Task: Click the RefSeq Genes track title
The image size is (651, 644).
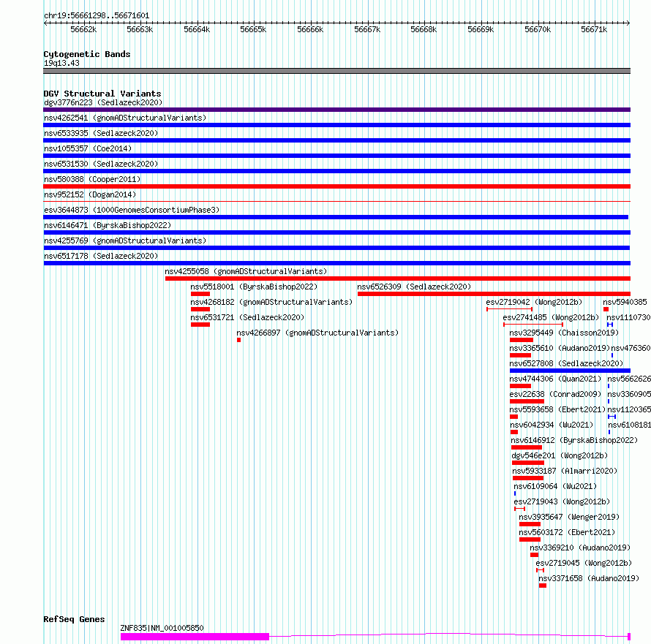Action: coord(74,620)
